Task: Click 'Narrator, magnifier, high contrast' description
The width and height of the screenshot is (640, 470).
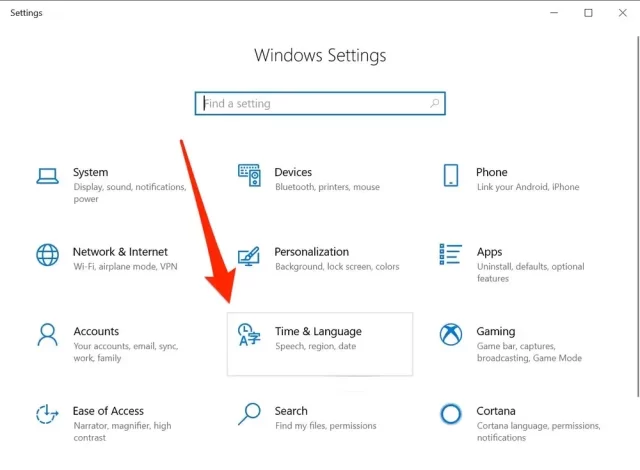Action: click(122, 432)
